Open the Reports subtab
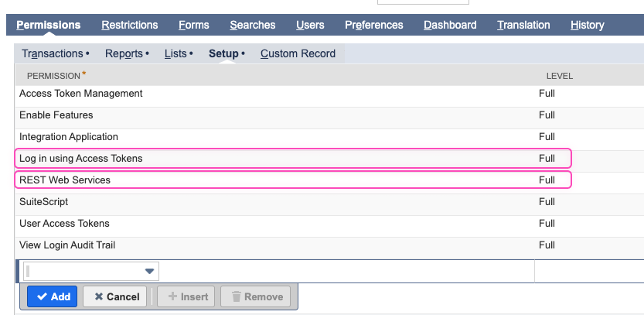 click(x=124, y=53)
